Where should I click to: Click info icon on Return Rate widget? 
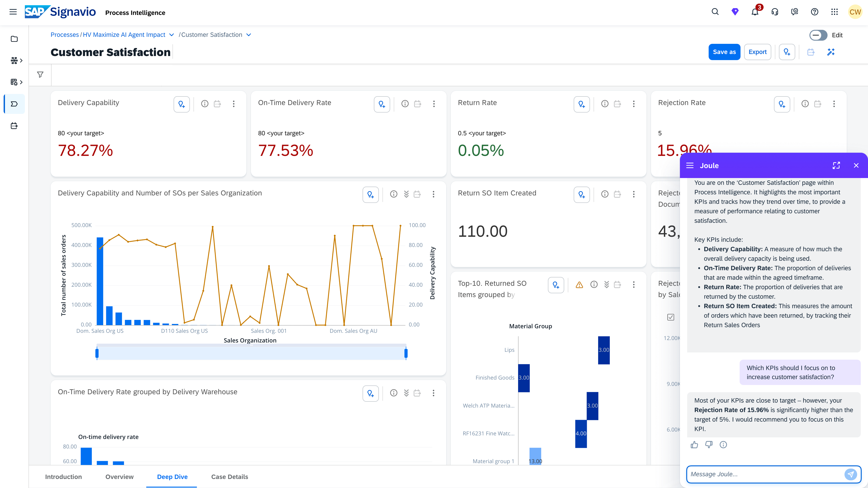604,104
